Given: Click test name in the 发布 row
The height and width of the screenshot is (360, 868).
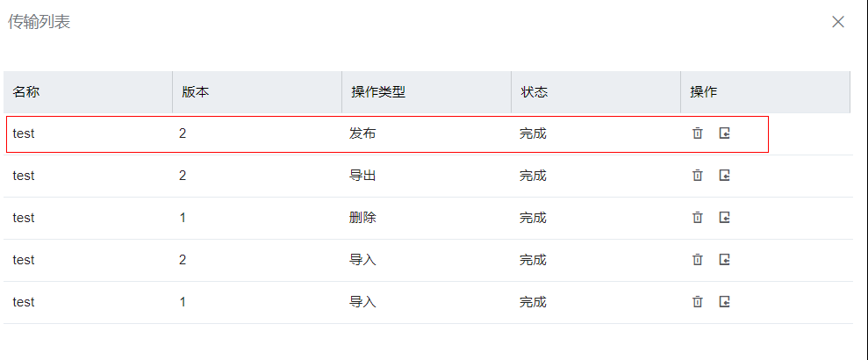Looking at the screenshot, I should (24, 134).
